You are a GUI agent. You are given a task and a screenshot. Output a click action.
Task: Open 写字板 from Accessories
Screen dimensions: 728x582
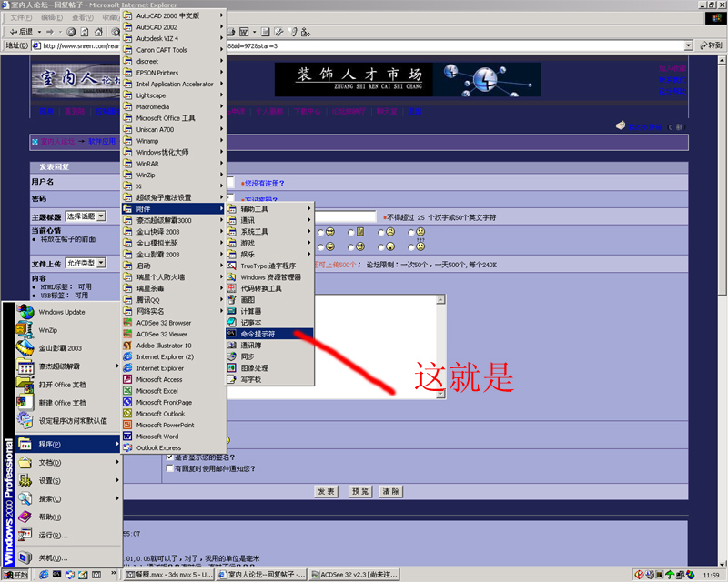click(x=269, y=379)
